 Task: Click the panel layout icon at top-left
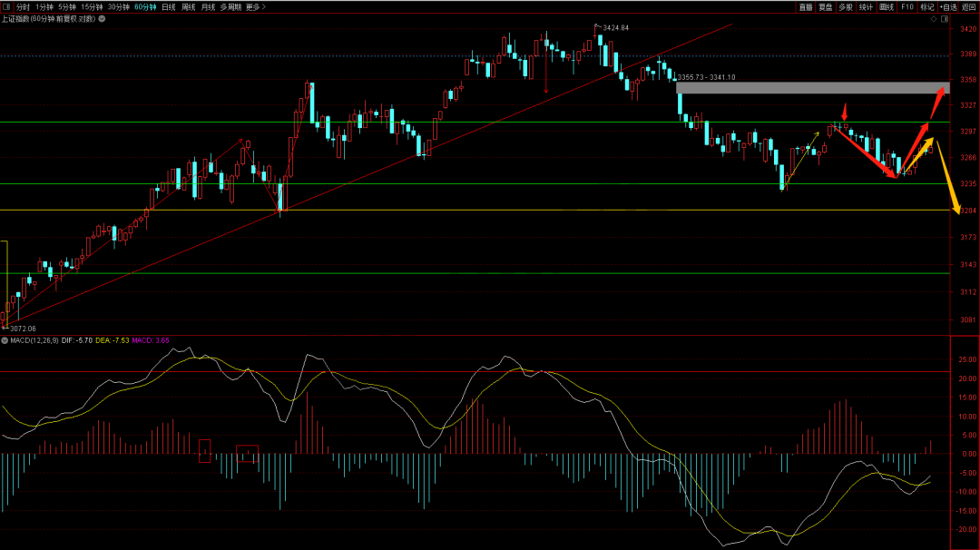pos(6,6)
